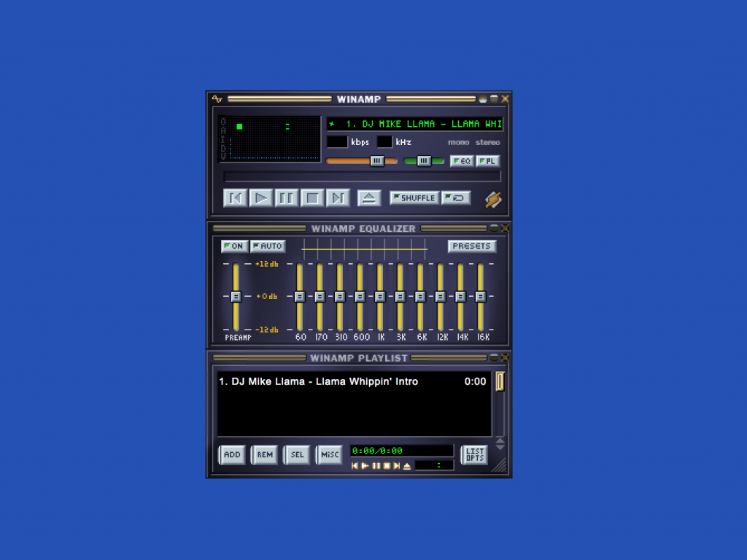
Task: Click the 170 Hz band slider handle
Action: pyautogui.click(x=320, y=297)
